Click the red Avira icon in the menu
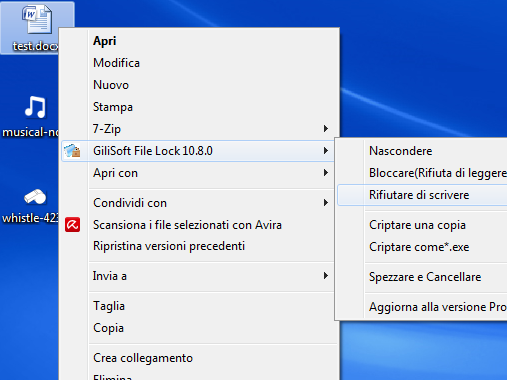The image size is (507, 380). [x=72, y=225]
